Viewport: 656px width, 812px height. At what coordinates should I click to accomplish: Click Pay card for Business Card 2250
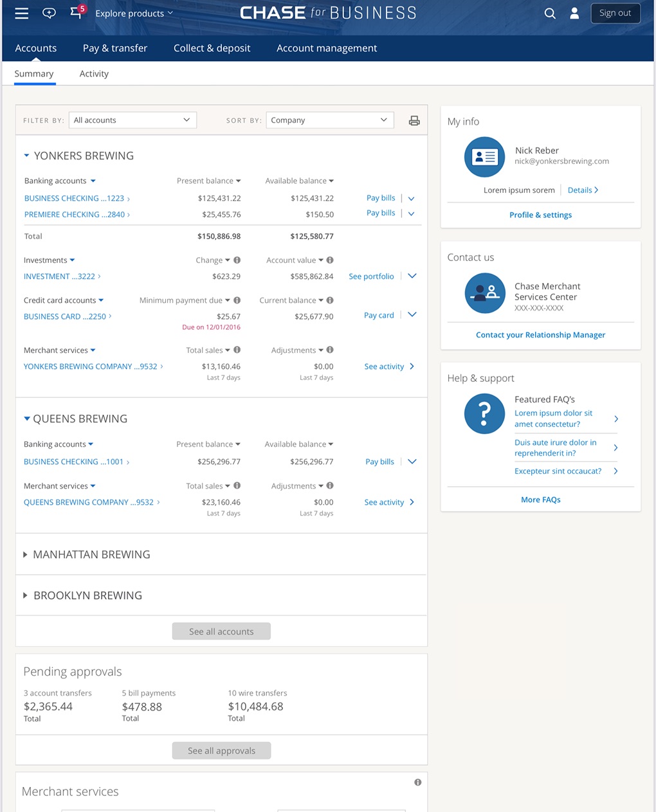(x=379, y=315)
